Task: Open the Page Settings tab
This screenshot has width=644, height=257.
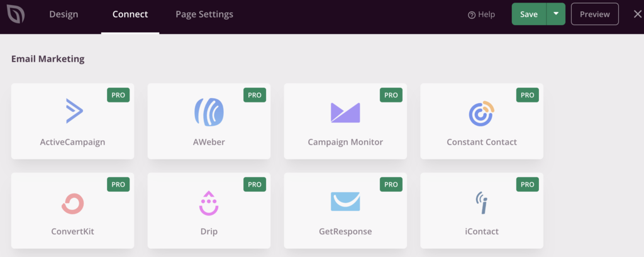Action: click(x=204, y=14)
